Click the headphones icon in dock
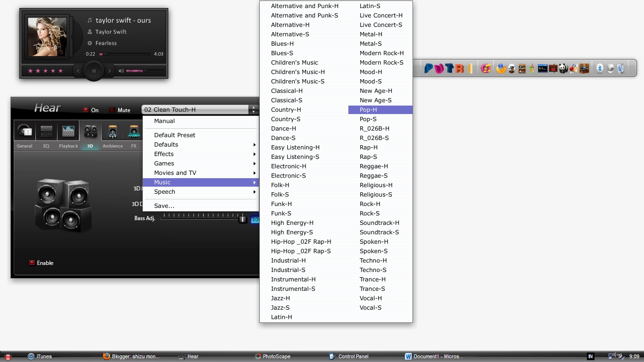Image resolution: width=644 pixels, height=362 pixels. [574, 69]
